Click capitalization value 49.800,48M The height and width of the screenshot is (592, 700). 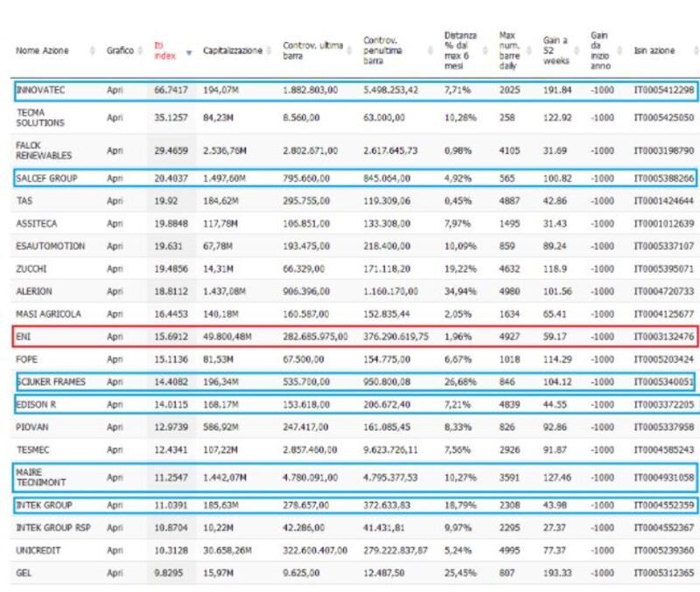click(x=227, y=337)
